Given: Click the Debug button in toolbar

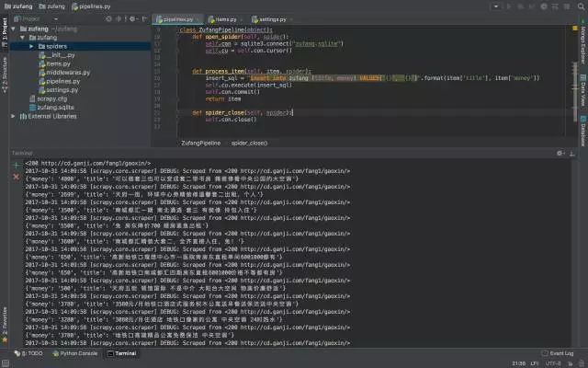Looking at the screenshot, I should coord(521,6).
